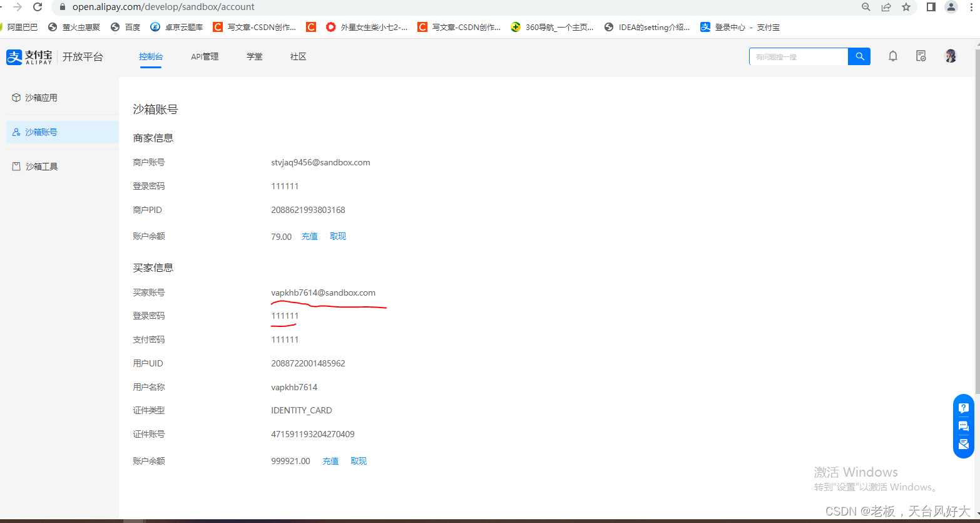This screenshot has height=523, width=980.
Task: Click the 商家信息 section heading
Action: click(x=153, y=138)
